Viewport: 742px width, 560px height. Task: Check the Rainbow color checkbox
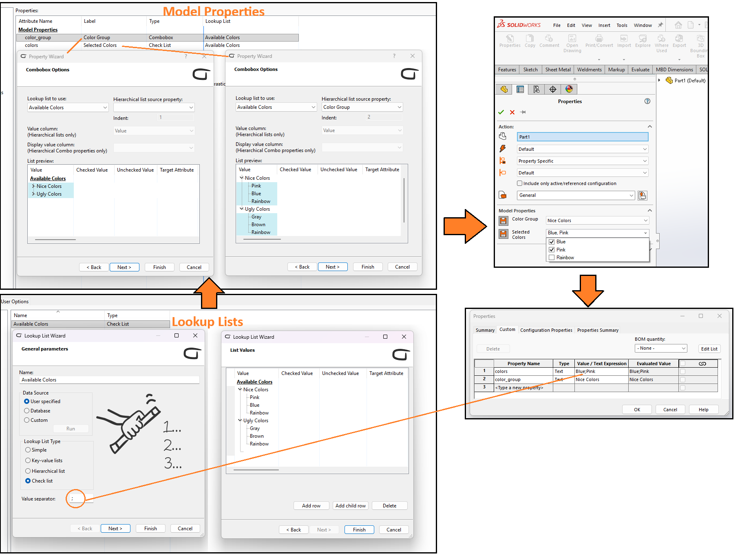coord(552,258)
